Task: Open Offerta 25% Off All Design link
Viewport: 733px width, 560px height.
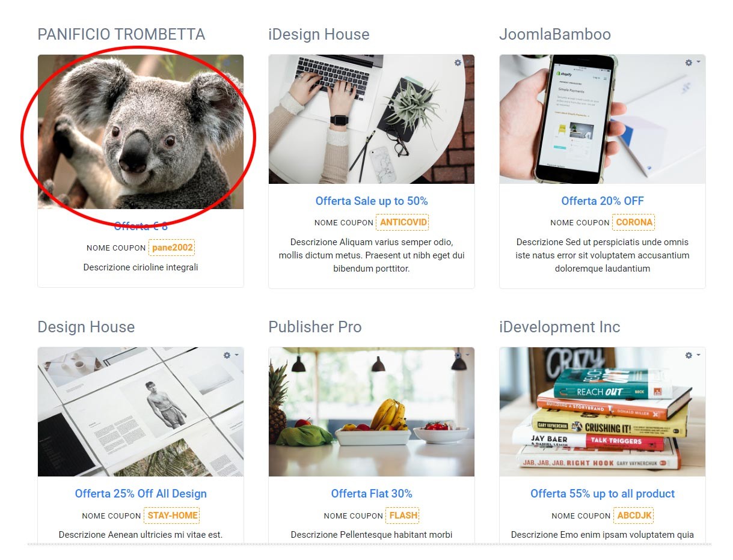Action: click(141, 493)
